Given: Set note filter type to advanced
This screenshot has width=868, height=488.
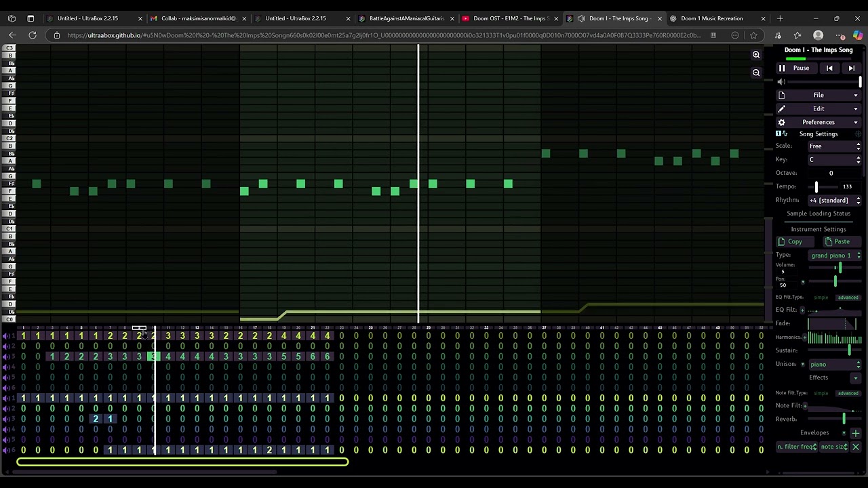Looking at the screenshot, I should pos(848,393).
